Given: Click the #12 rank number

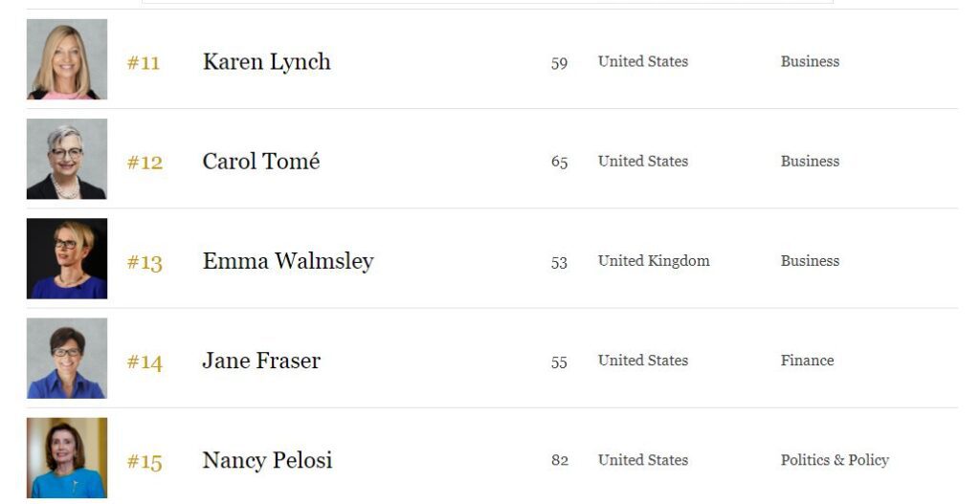Looking at the screenshot, I should pyautogui.click(x=145, y=163).
